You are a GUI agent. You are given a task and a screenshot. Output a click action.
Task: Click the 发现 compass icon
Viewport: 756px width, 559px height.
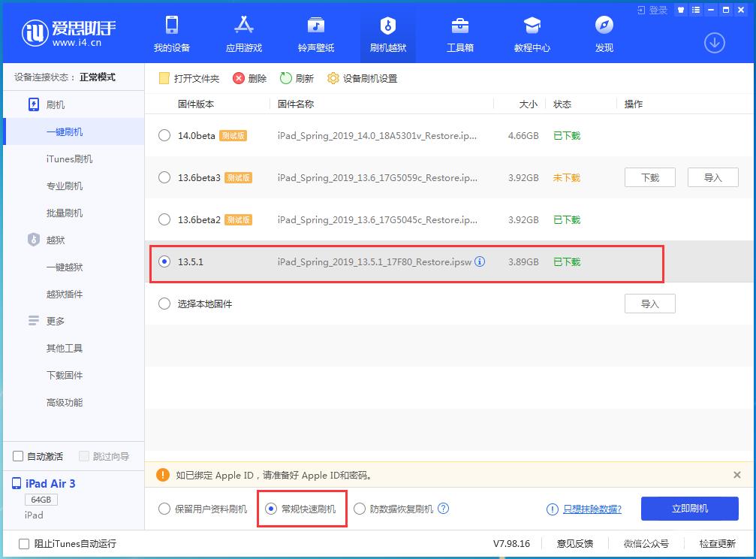(603, 25)
